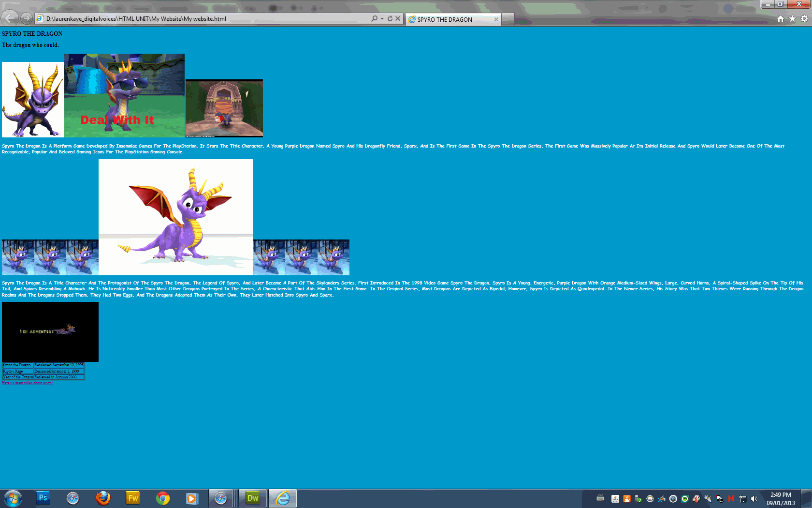812x508 pixels.
Task: Click the Year of the Dragon table cell
Action: (x=18, y=377)
